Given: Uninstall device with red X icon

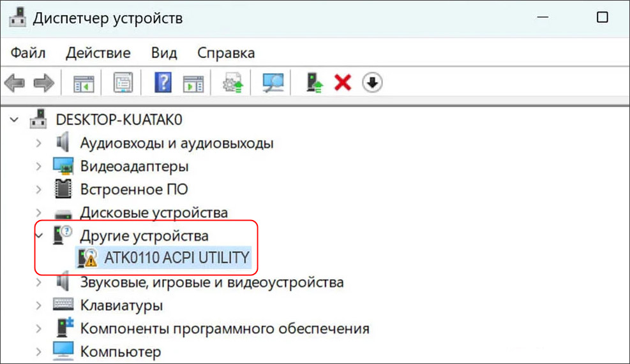Looking at the screenshot, I should coord(343,83).
